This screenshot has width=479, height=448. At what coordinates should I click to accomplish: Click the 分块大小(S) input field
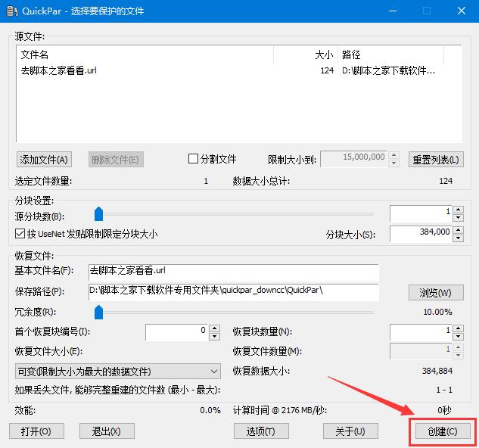(421, 234)
